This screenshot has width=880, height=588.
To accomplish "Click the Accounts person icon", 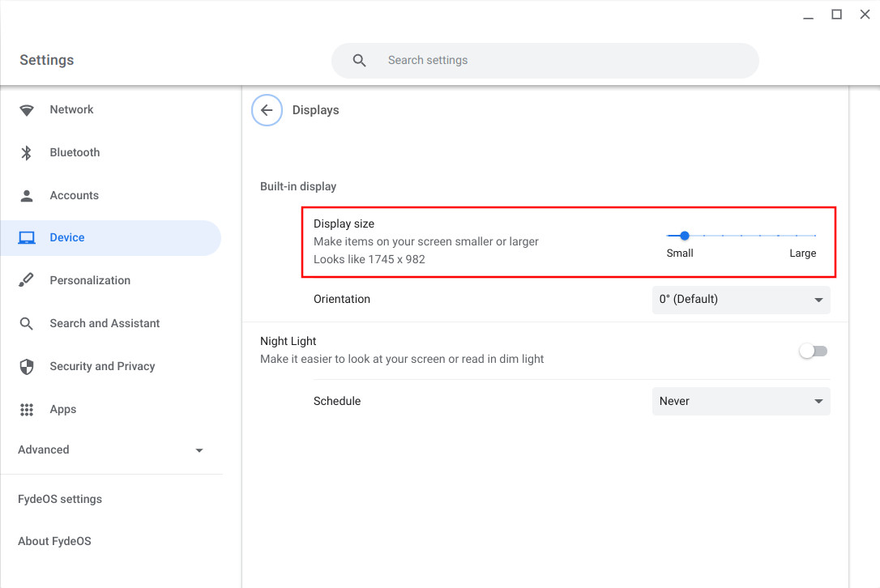I will pos(27,196).
